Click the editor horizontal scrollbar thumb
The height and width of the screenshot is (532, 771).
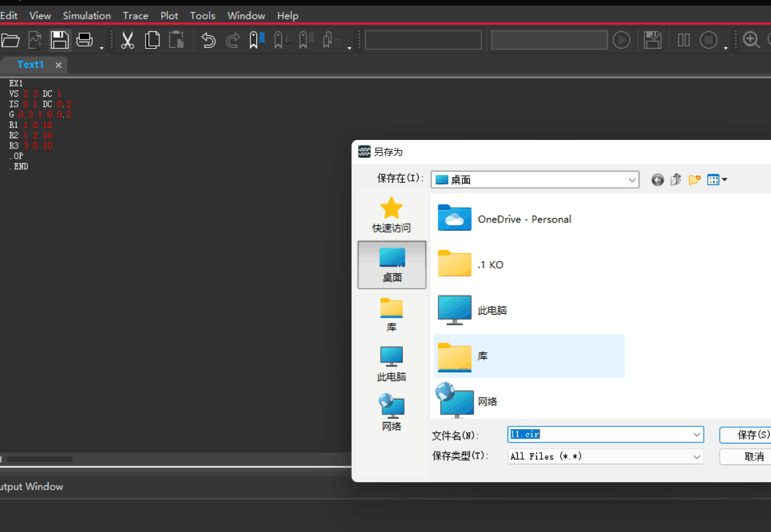[39, 459]
